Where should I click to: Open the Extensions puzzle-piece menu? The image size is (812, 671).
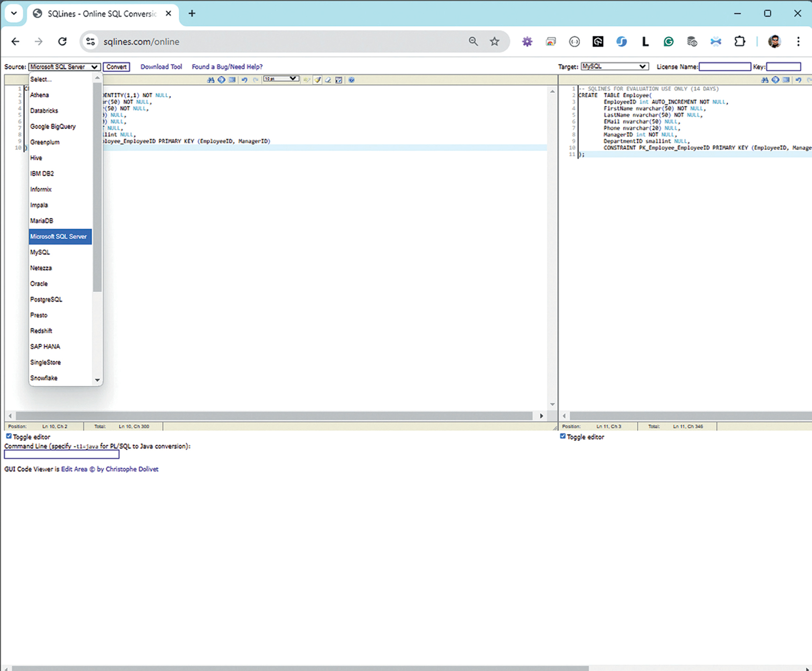pyautogui.click(x=740, y=41)
